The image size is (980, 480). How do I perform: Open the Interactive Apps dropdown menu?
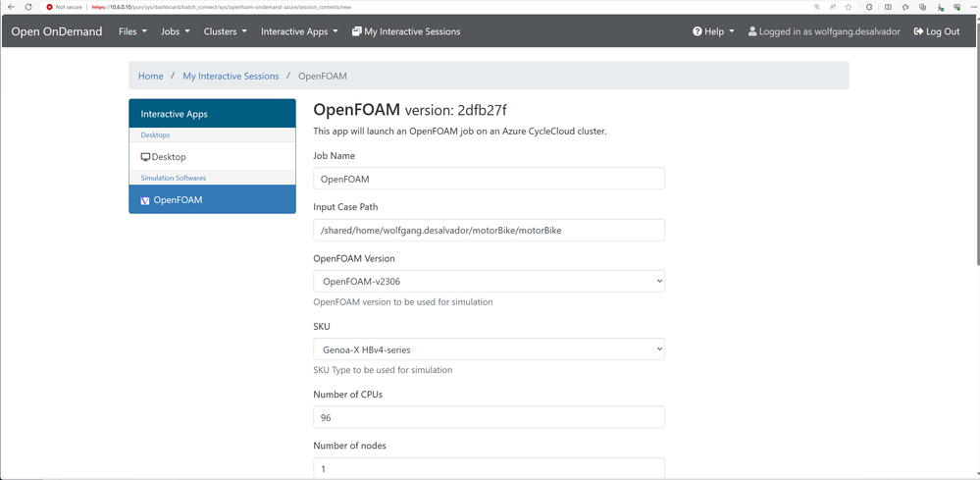[x=299, y=31]
